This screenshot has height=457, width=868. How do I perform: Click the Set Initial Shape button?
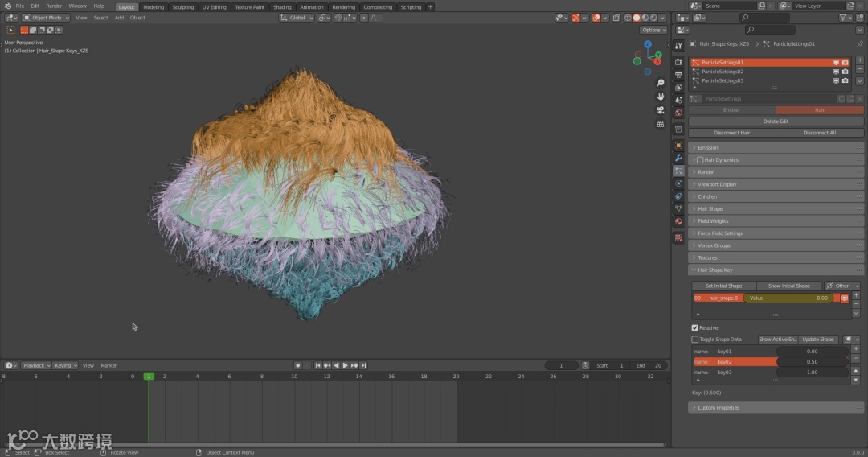[x=723, y=286]
